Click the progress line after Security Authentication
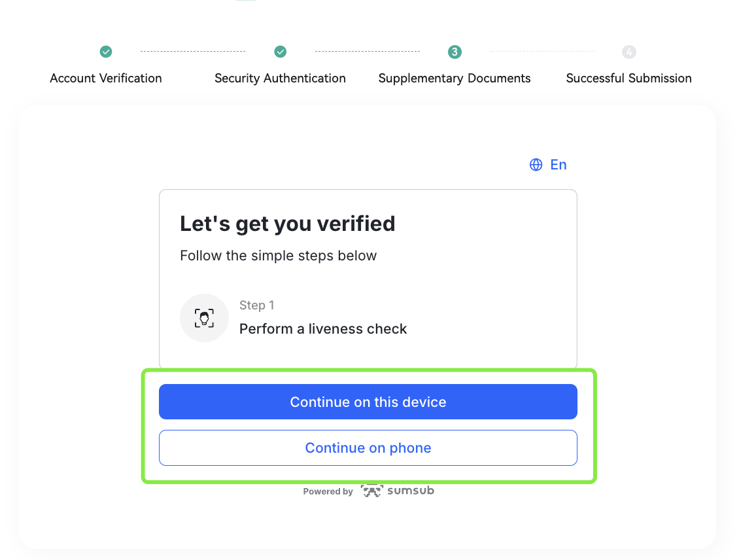 [368, 52]
